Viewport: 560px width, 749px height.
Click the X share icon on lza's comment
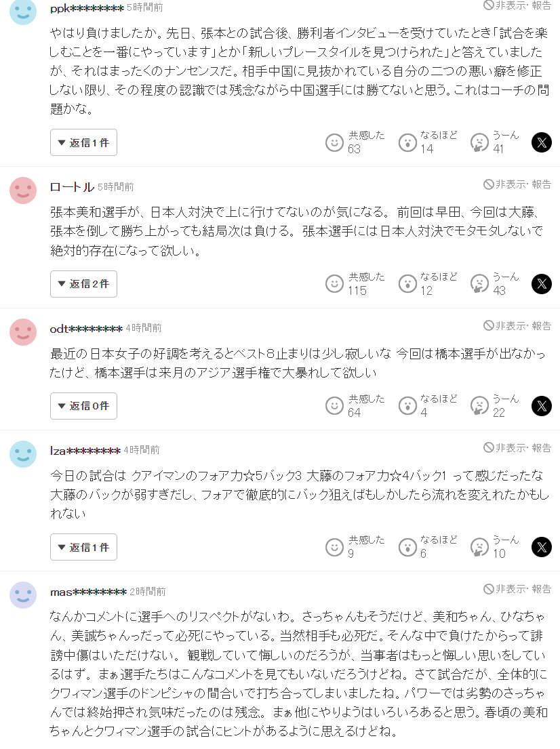(541, 546)
